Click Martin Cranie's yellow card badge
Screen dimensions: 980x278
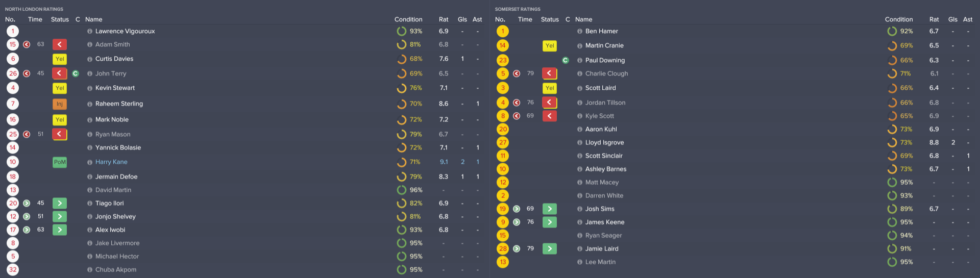pos(550,46)
